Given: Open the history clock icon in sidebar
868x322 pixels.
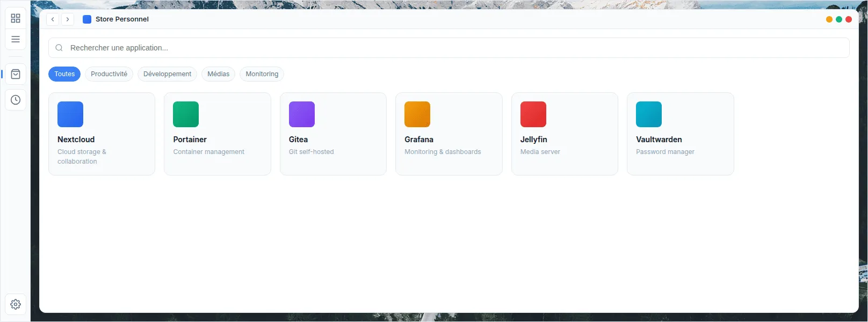Looking at the screenshot, I should pyautogui.click(x=16, y=100).
